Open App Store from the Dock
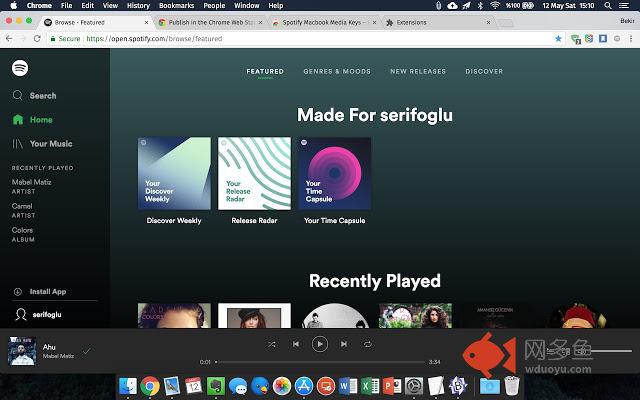This screenshot has width=640, height=400. [x=304, y=386]
